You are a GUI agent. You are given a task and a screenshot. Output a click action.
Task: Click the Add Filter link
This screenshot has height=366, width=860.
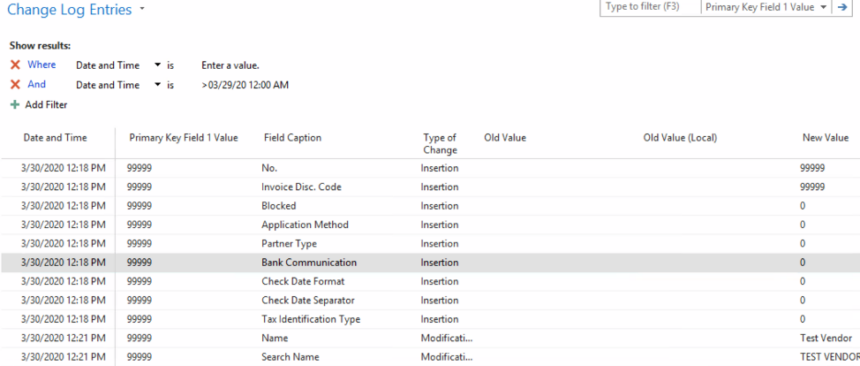[x=46, y=104]
